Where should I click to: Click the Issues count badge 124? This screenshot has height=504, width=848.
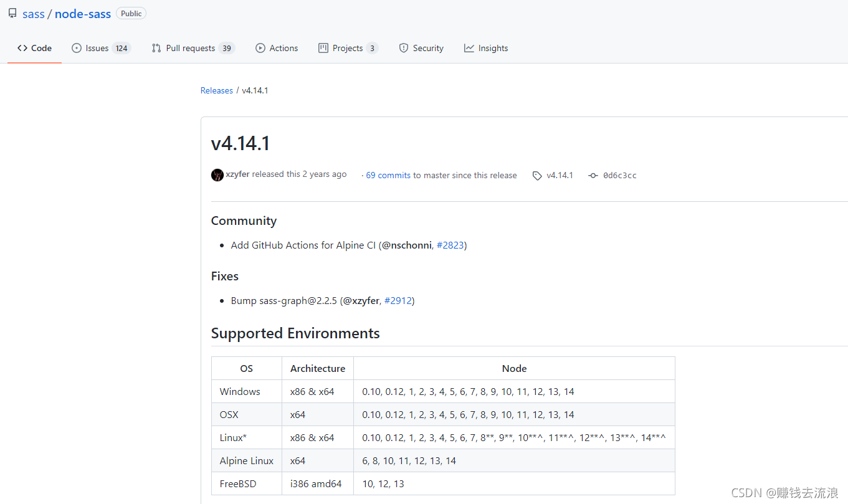tap(121, 48)
